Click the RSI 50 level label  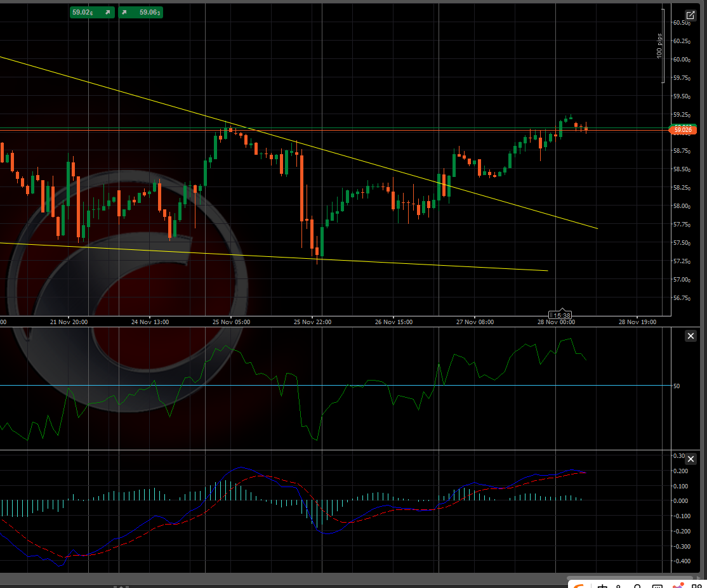coord(677,386)
